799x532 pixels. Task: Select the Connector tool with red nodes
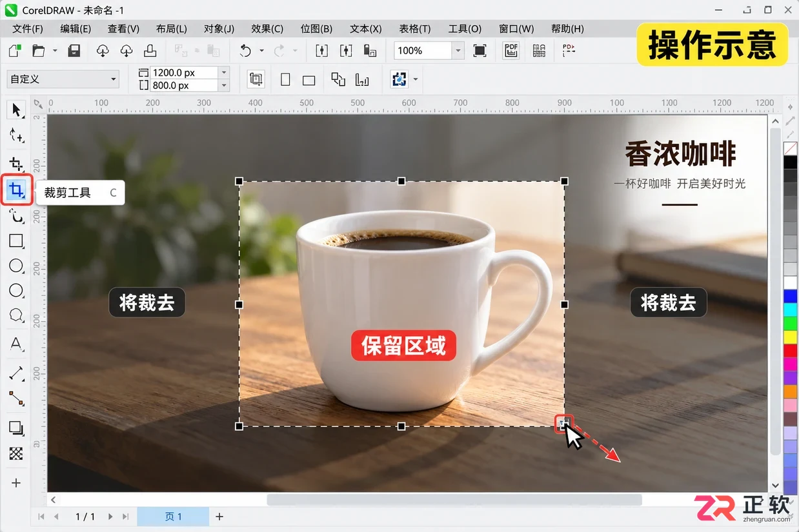pos(16,399)
